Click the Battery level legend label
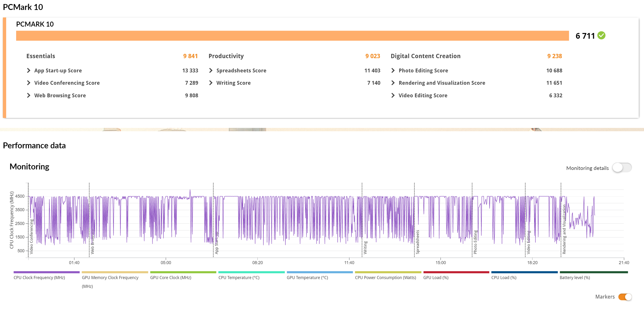The width and height of the screenshot is (644, 318). pyautogui.click(x=574, y=277)
